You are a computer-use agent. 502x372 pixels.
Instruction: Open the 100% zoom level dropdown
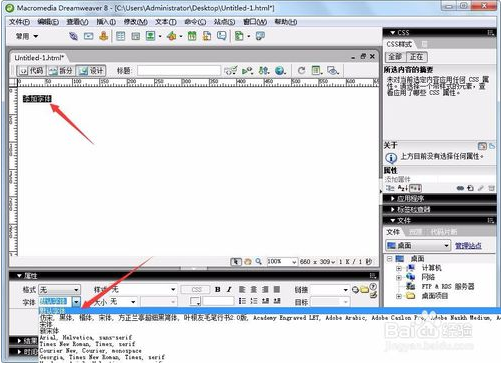pyautogui.click(x=282, y=262)
